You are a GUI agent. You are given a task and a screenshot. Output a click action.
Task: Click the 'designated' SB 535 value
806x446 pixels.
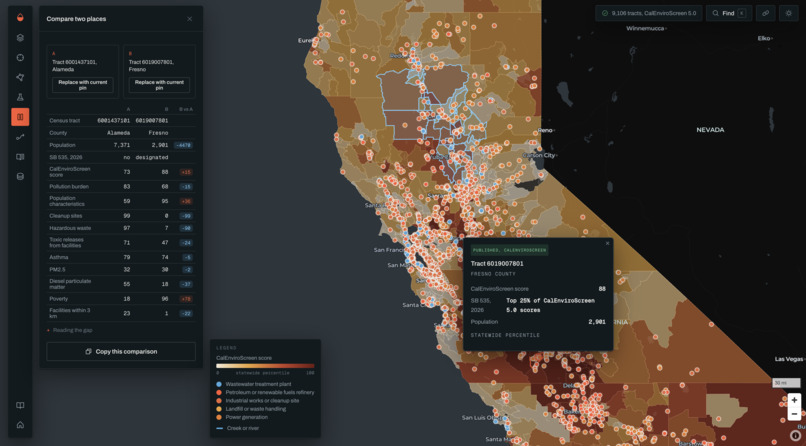coord(152,157)
